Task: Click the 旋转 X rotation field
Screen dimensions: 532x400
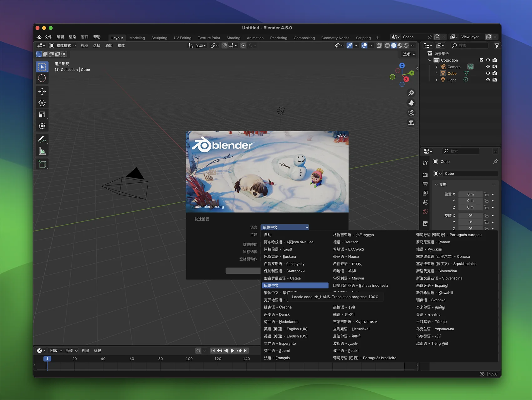Action: pos(470,216)
